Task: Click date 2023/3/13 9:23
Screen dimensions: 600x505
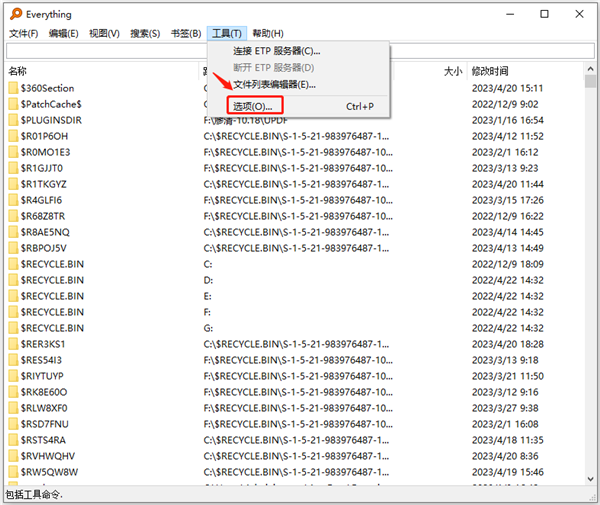Action: [x=505, y=168]
